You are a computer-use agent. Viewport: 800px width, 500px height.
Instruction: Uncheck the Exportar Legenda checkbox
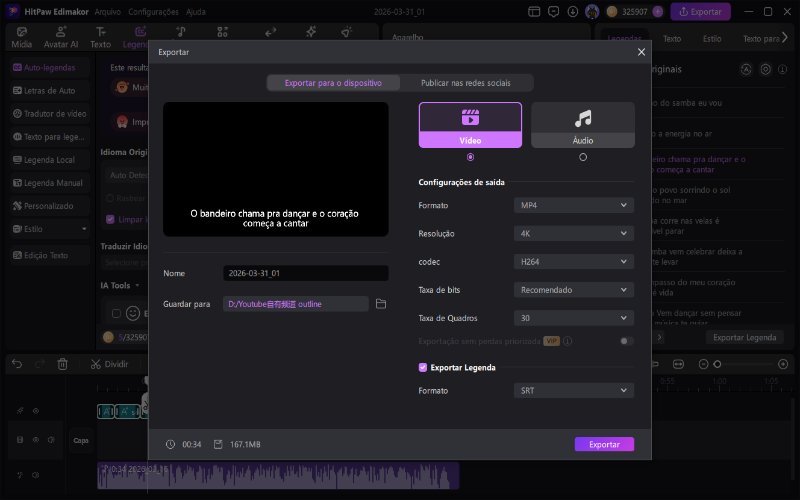423,367
